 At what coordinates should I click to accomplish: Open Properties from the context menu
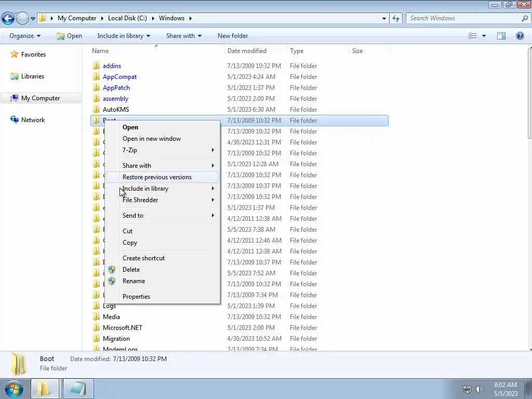(162, 297)
